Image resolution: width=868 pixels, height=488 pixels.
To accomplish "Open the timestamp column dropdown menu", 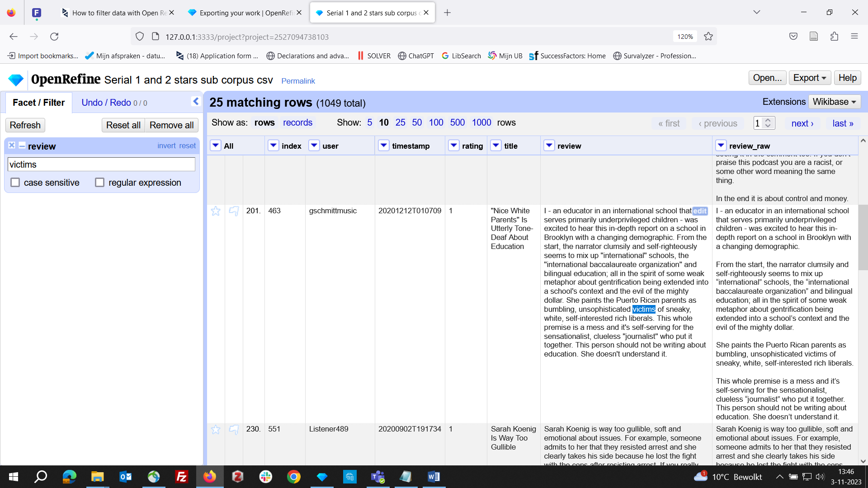I will pyautogui.click(x=384, y=145).
